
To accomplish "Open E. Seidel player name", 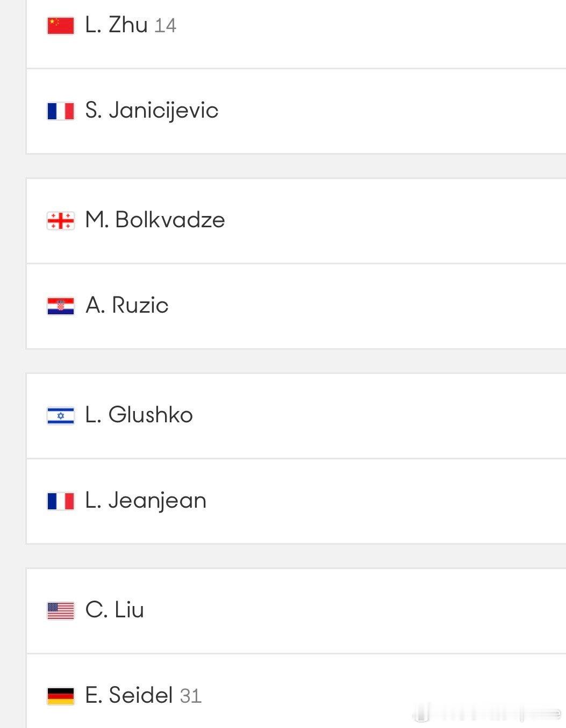I will click(129, 696).
